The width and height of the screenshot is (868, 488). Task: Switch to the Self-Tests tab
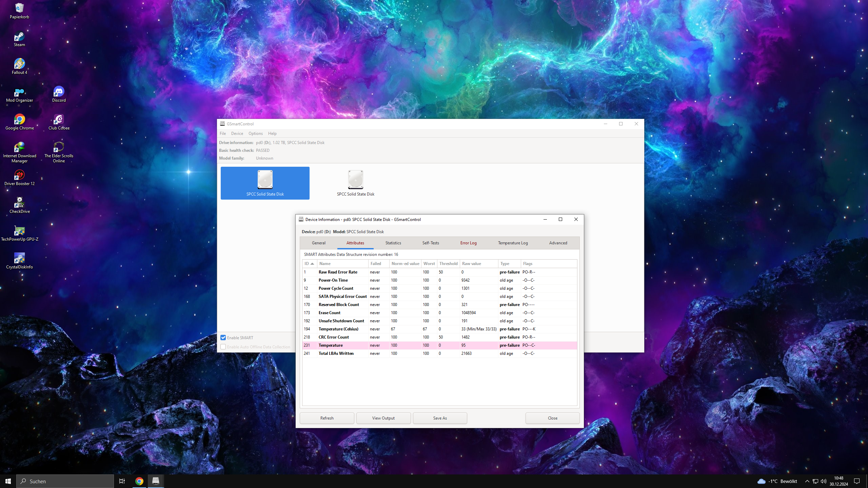[x=430, y=243]
